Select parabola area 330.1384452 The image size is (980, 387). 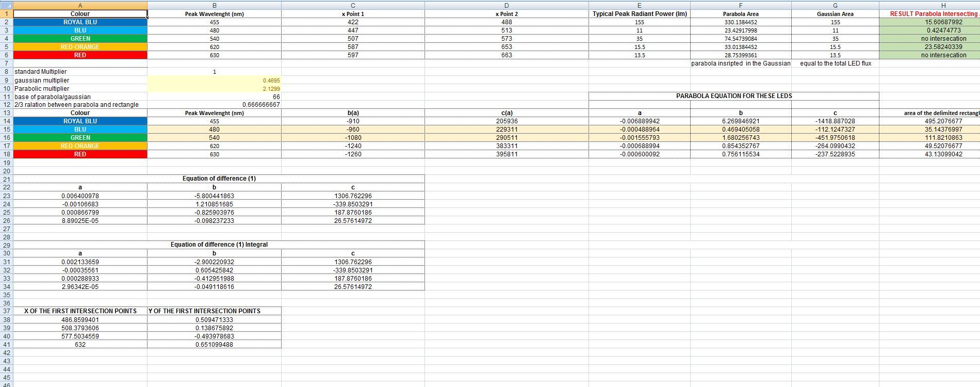pyautogui.click(x=741, y=22)
